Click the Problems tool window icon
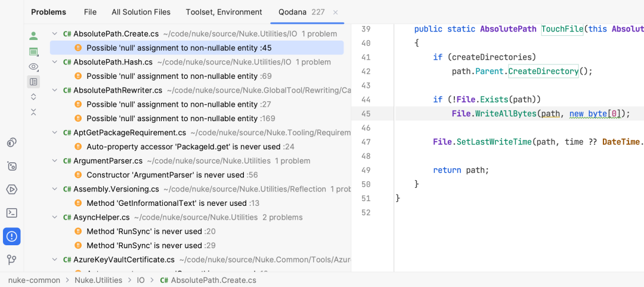This screenshot has width=644, height=287. tap(12, 236)
